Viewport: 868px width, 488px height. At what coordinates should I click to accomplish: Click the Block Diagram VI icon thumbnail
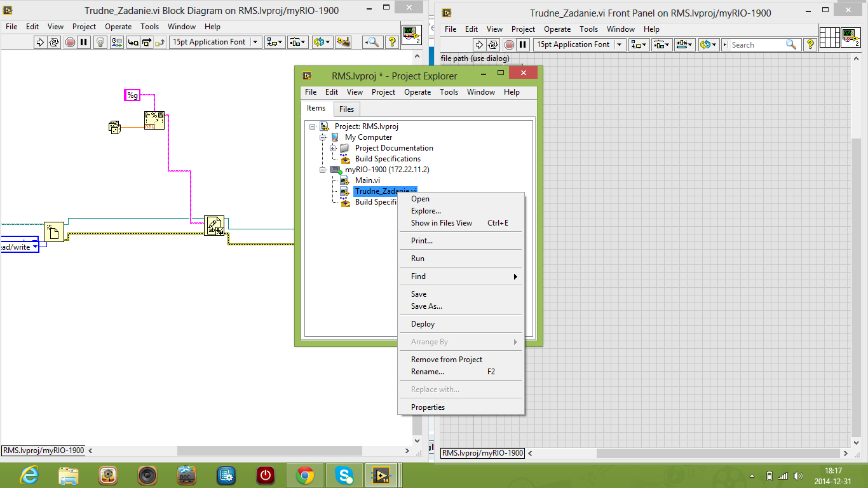[x=411, y=36]
